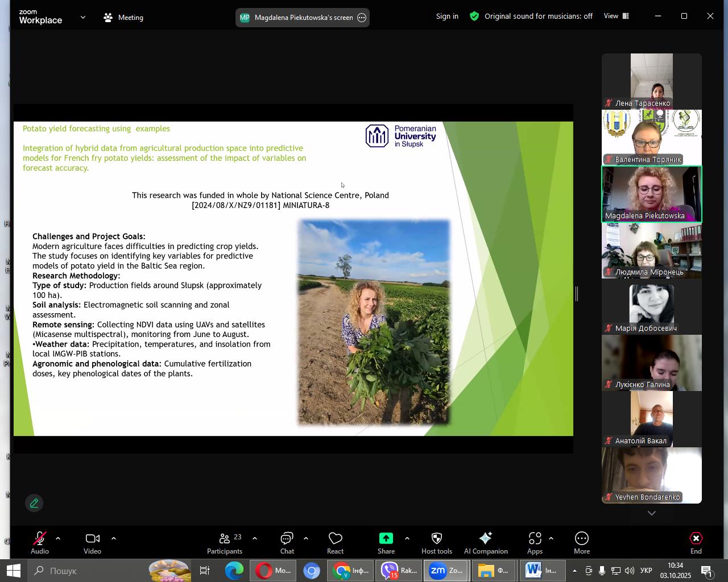This screenshot has width=728, height=582.
Task: Expand the video options arrow
Action: (x=114, y=538)
